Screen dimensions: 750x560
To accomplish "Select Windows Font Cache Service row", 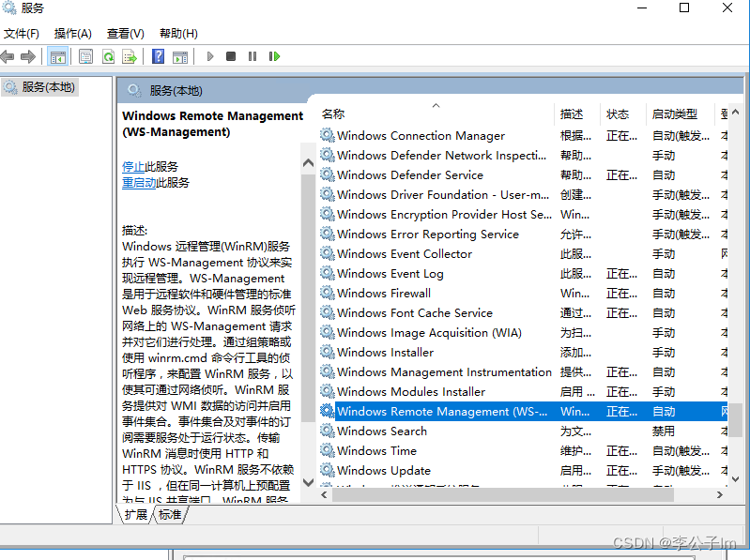I will pos(522,312).
